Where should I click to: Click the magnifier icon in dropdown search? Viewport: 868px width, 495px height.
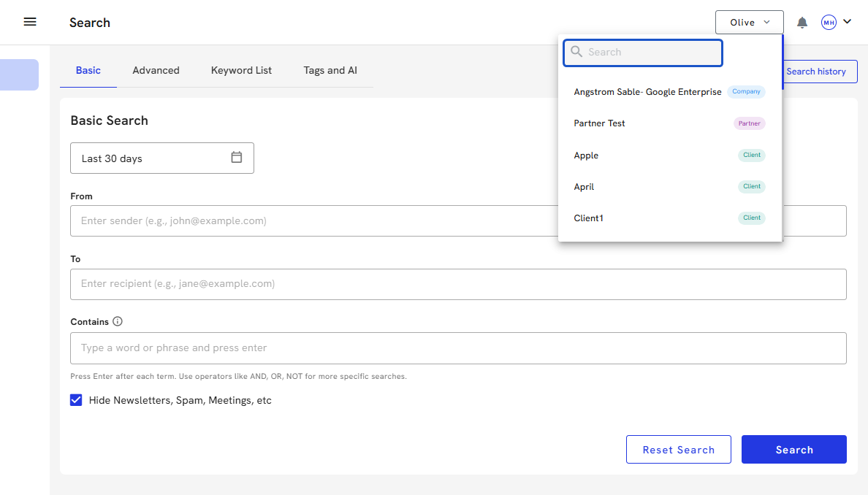(x=576, y=52)
